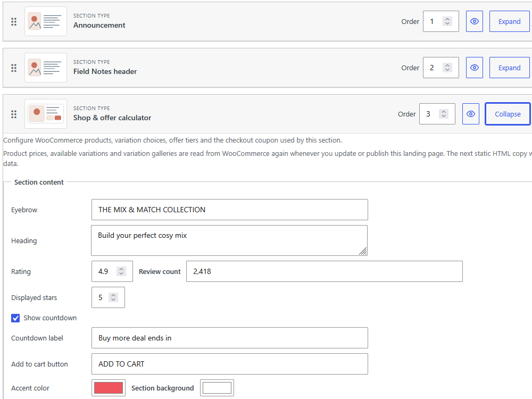Click the Order field of Shop & offer calculator
Screen dimensions: 532x399
(x=437, y=114)
